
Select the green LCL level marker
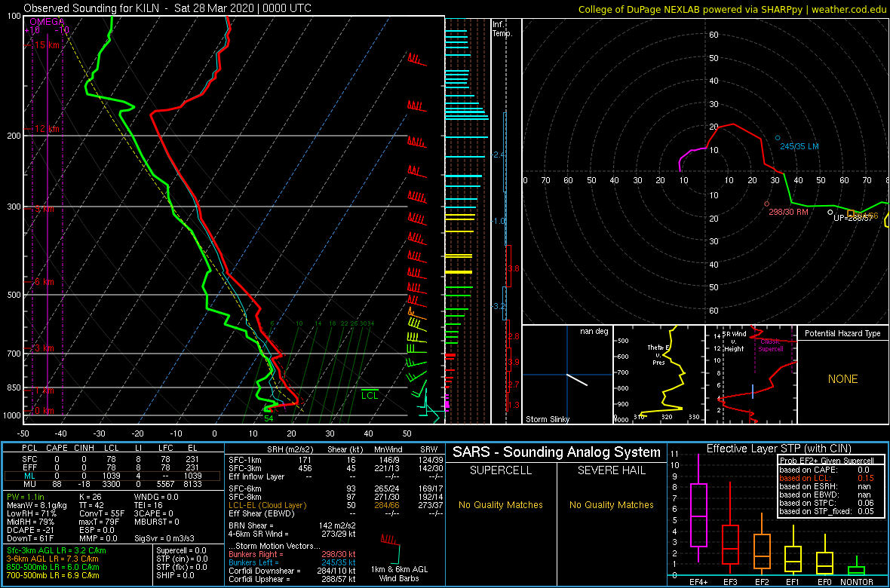[x=370, y=394]
